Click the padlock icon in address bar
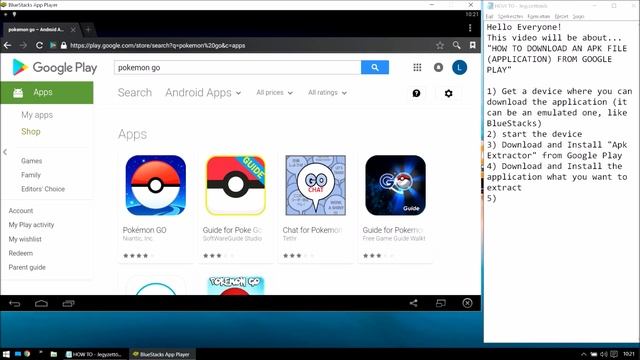Image resolution: width=640 pixels, height=360 pixels. click(x=63, y=45)
